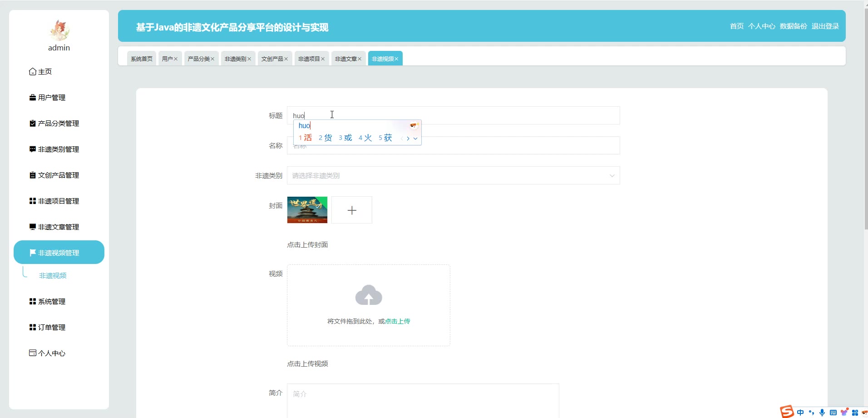Screen dimensions: 868x418
Task: Close the 非遗视频 tab with its X
Action: coord(396,59)
